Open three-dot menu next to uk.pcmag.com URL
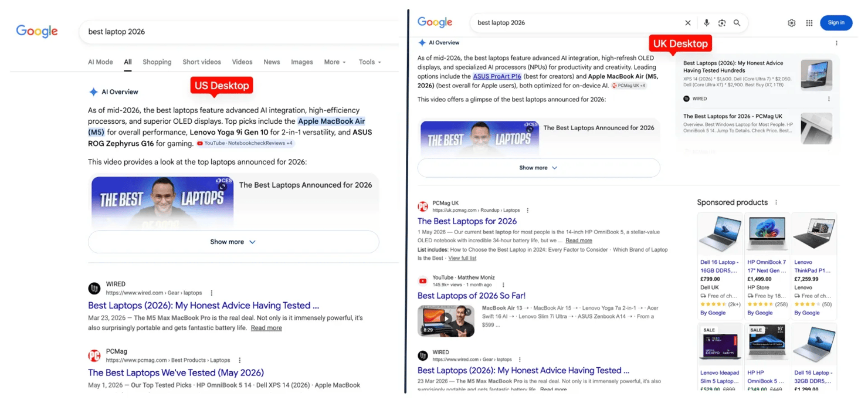 527,210
